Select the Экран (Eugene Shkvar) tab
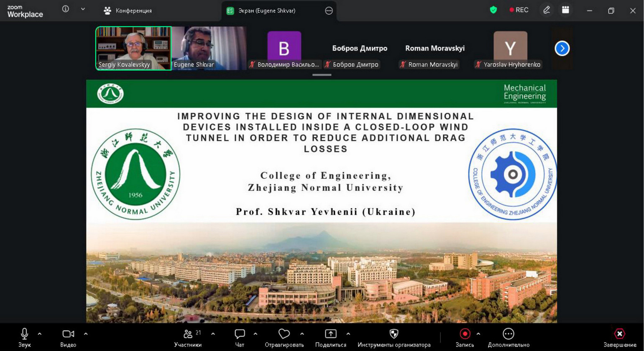Viewport: 644px width, 351px height. [x=267, y=10]
